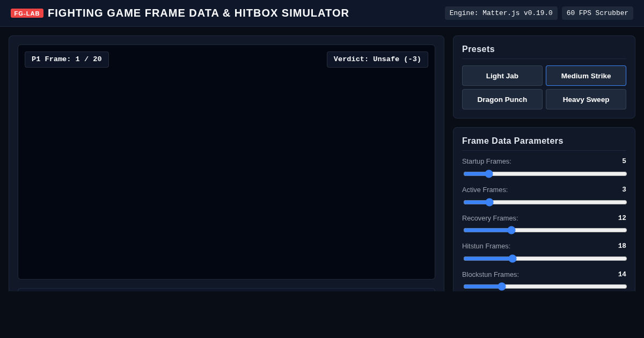Adjust the Hitstun Frames slider
The height and width of the screenshot is (338, 644).
[545, 259]
